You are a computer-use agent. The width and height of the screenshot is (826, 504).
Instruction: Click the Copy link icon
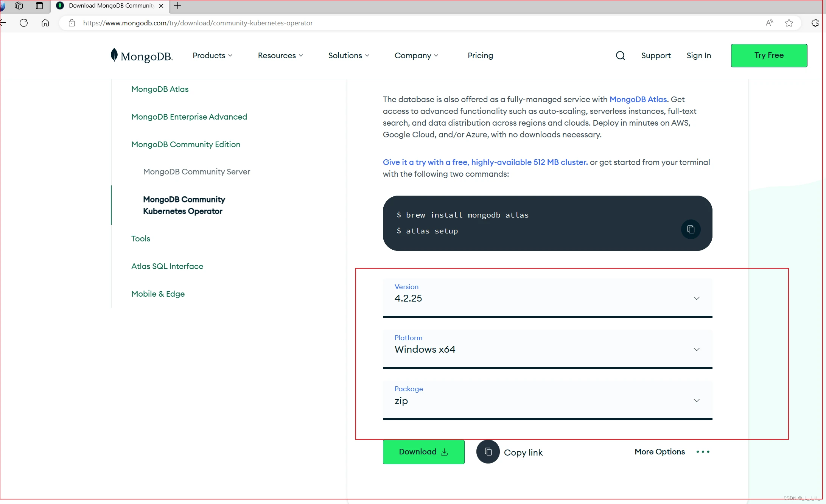(x=488, y=452)
